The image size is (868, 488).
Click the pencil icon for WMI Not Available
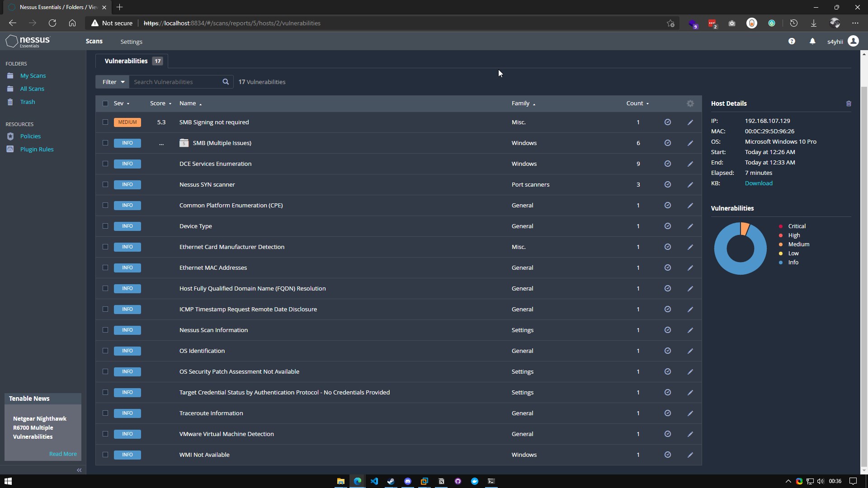(x=690, y=455)
